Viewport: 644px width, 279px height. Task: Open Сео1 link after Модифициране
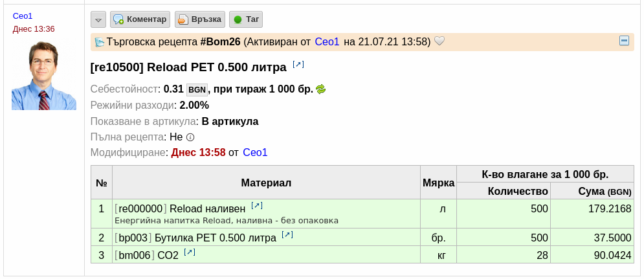point(255,152)
